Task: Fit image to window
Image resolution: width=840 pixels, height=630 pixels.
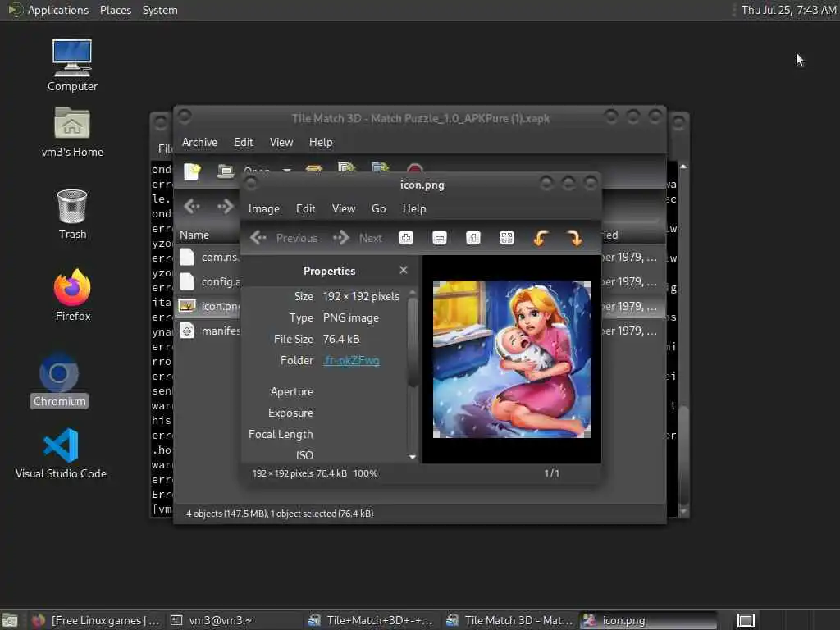Action: [506, 238]
